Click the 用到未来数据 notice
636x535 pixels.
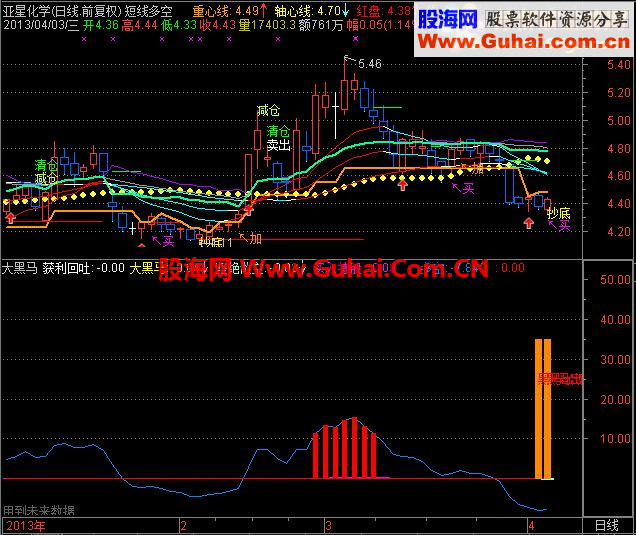(39, 510)
